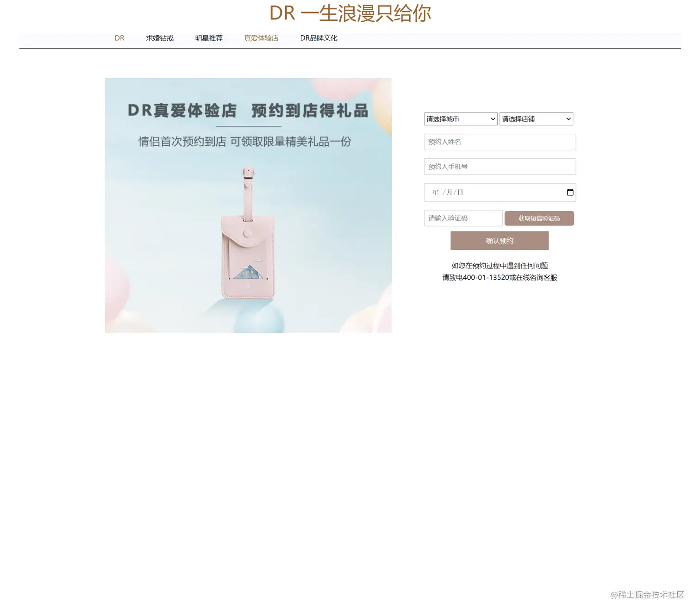Go to the DR homepage link
The width and height of the screenshot is (700, 615).
119,38
